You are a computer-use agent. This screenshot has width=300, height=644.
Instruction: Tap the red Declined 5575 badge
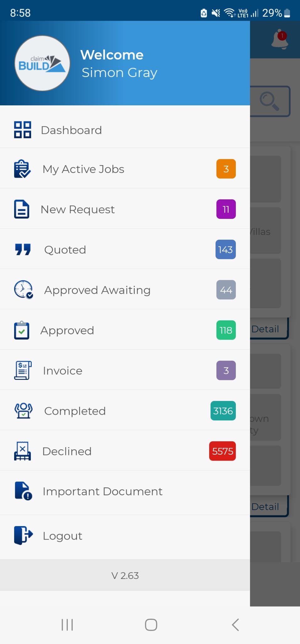222,451
